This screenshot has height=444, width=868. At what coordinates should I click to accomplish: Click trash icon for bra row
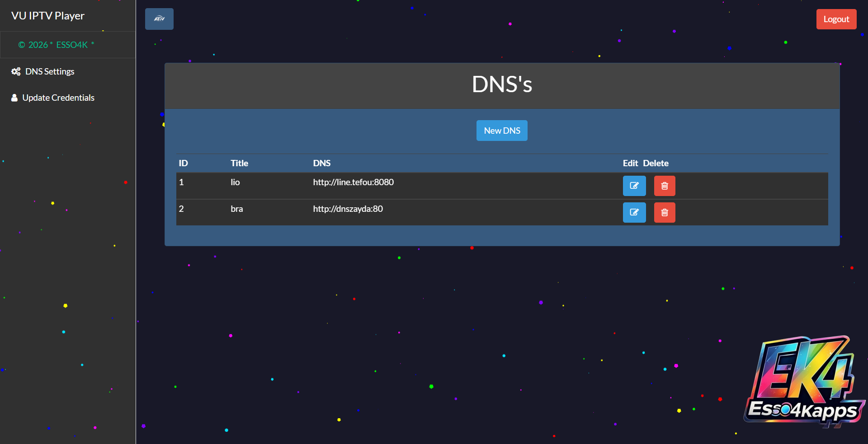click(x=664, y=212)
